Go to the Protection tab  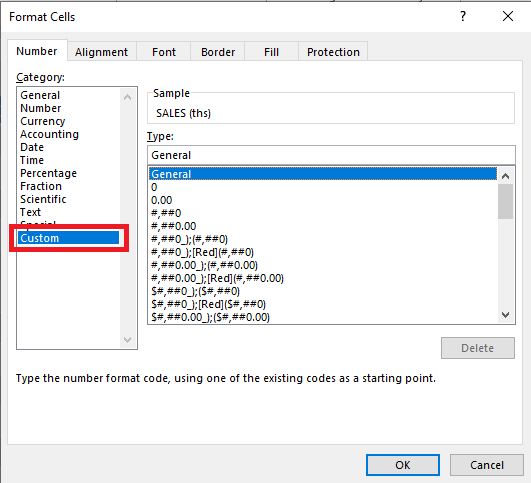pyautogui.click(x=333, y=52)
